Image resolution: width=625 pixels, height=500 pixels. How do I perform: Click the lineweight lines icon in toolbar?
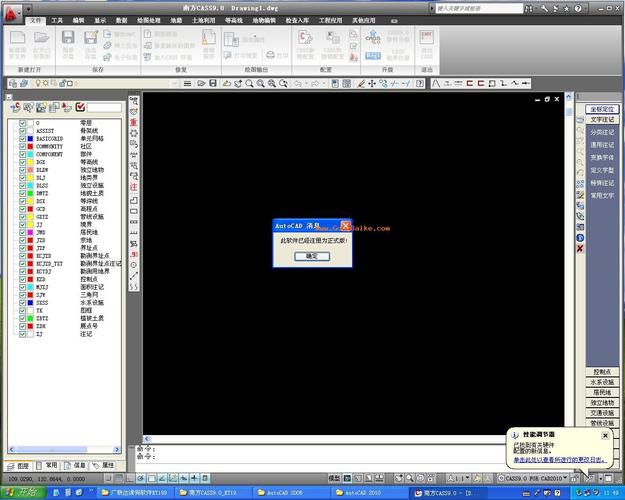point(187,83)
